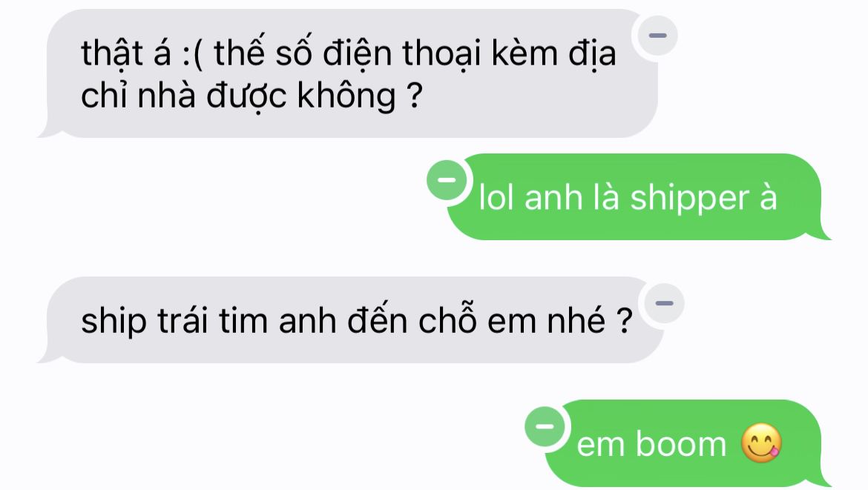
Task: Select the gray 'ship trái tim anh' bubble
Action: pyautogui.click(x=350, y=320)
